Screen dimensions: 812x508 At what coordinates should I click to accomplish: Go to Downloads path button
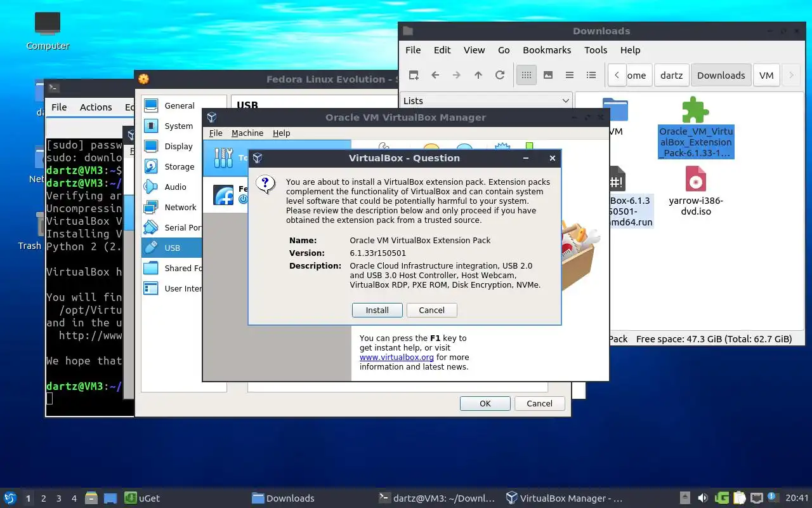(721, 75)
